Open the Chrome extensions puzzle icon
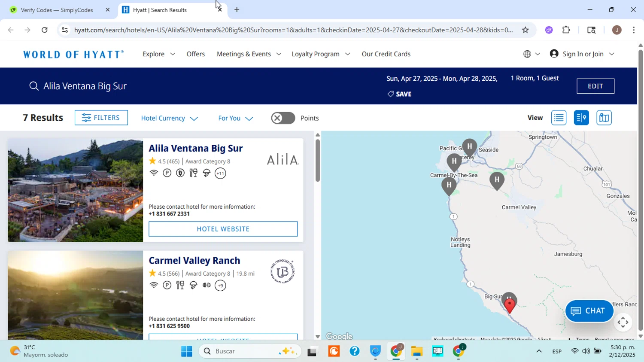This screenshot has height=362, width=644. [566, 30]
